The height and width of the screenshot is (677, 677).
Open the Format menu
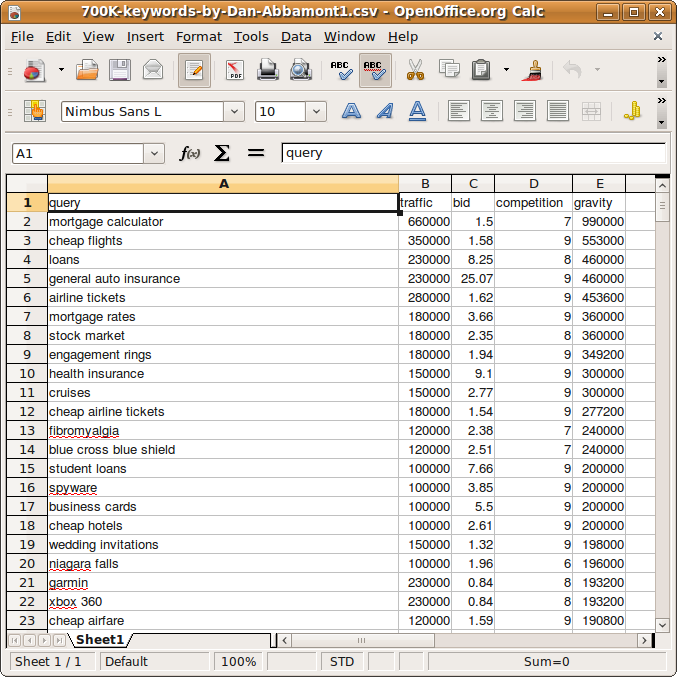coord(199,37)
